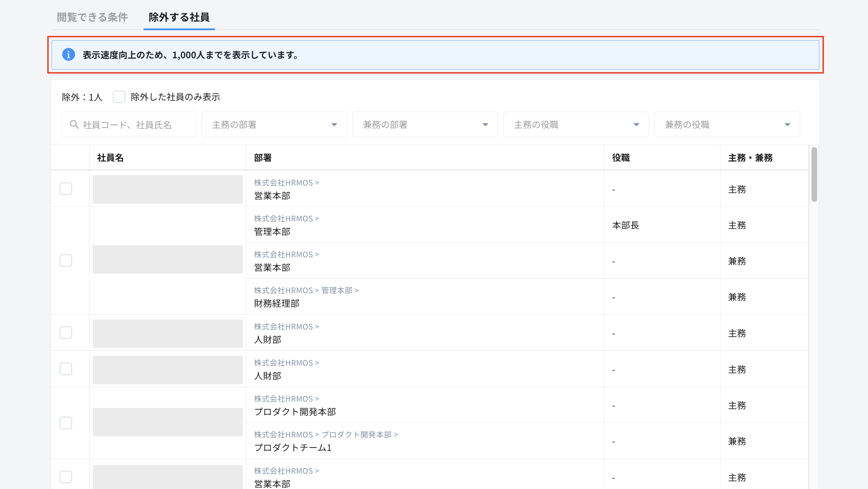The width and height of the screenshot is (868, 489).
Task: Expand the 兼務の部署 dropdown
Action: click(425, 124)
